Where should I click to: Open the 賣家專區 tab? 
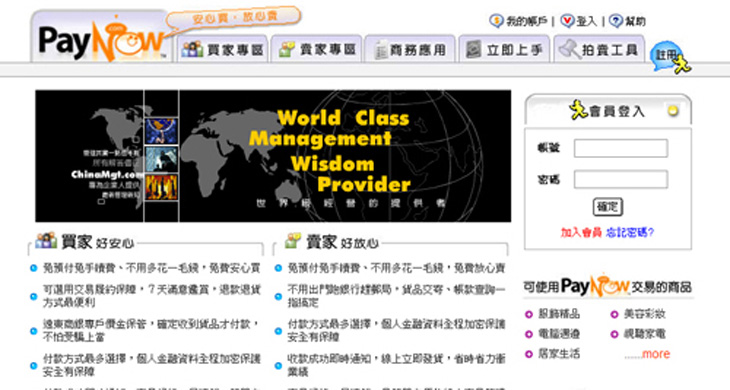tap(317, 49)
